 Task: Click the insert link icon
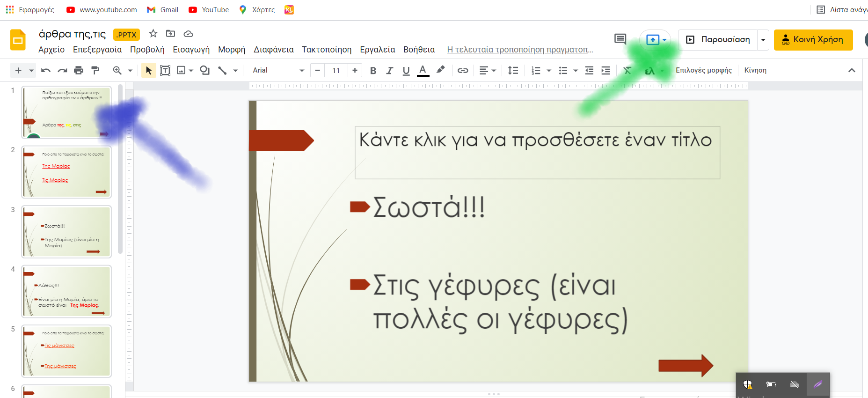coord(463,70)
